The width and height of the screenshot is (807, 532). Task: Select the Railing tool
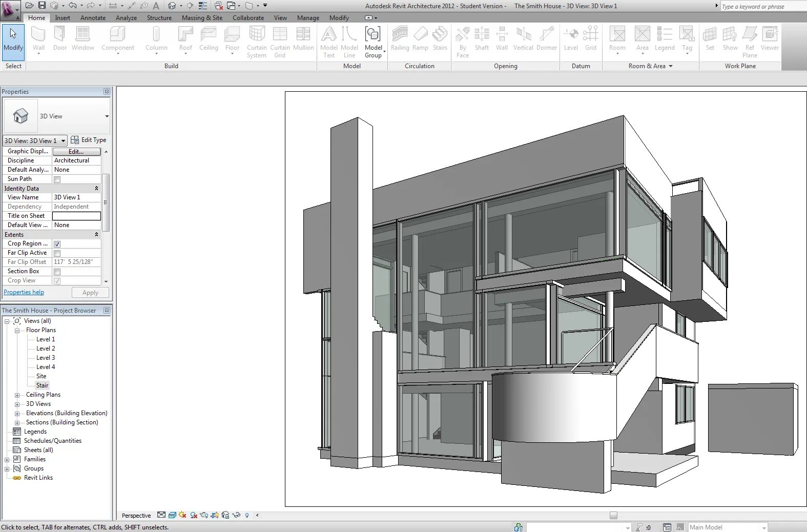[x=400, y=39]
